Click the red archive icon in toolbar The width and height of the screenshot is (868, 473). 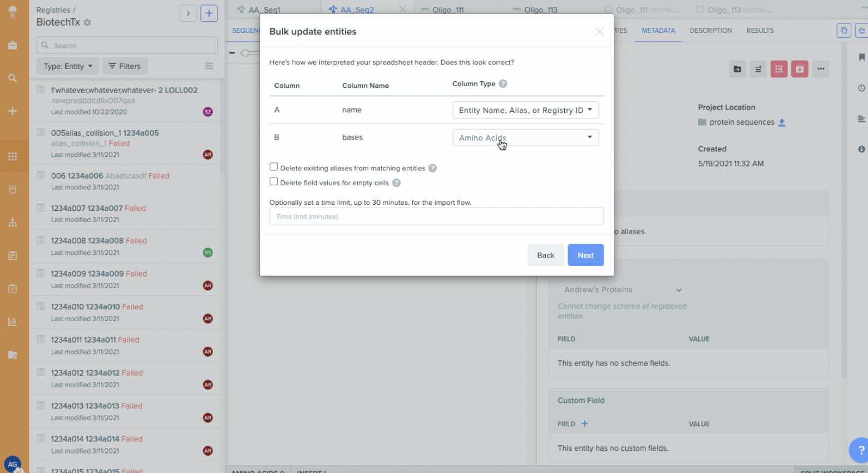(799, 69)
